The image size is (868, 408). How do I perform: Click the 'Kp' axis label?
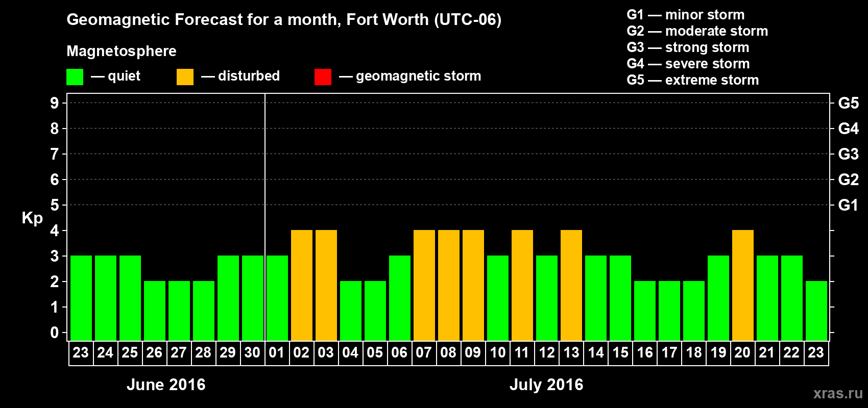tap(32, 218)
